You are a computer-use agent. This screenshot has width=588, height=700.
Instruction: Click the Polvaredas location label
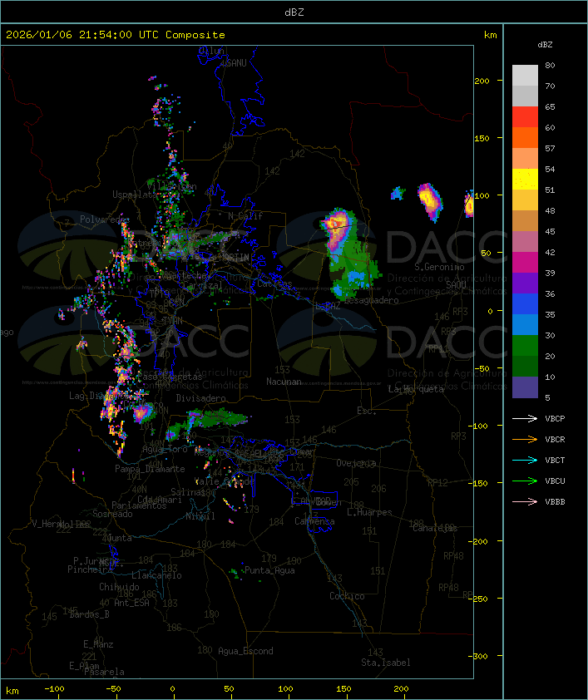pyautogui.click(x=105, y=219)
